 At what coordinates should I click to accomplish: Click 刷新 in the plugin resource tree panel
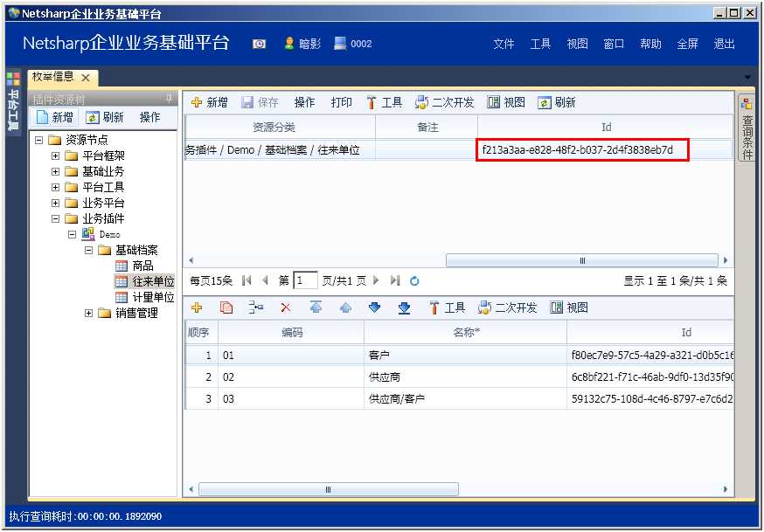105,117
